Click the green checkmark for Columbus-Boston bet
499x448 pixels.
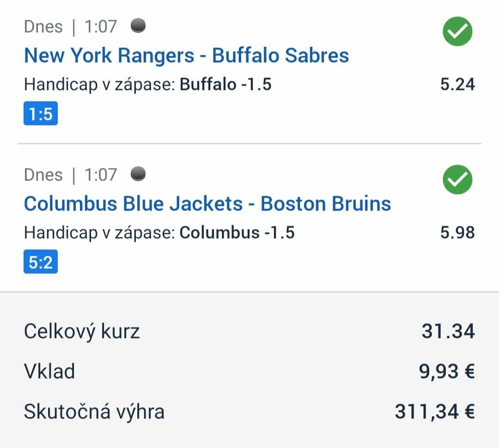point(457,180)
